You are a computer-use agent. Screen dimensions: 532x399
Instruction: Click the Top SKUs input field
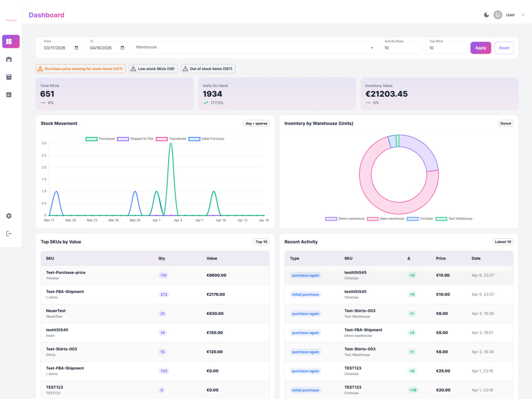[x=446, y=48]
